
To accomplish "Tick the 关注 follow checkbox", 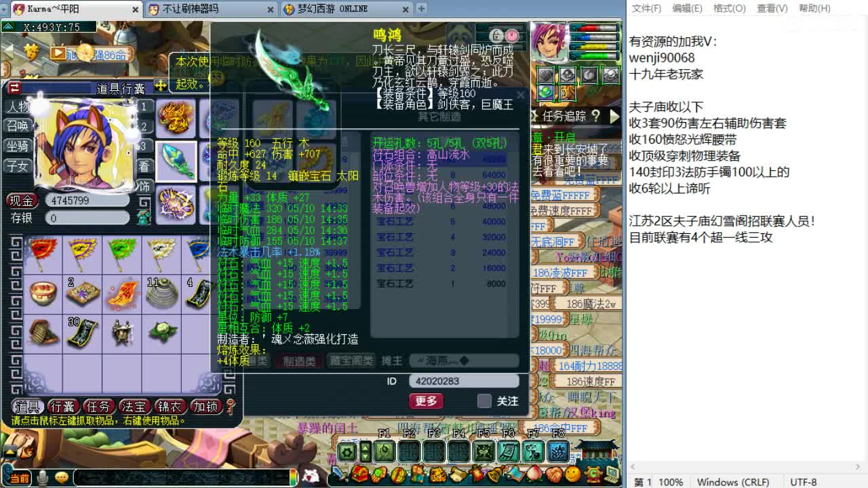I will (x=484, y=401).
